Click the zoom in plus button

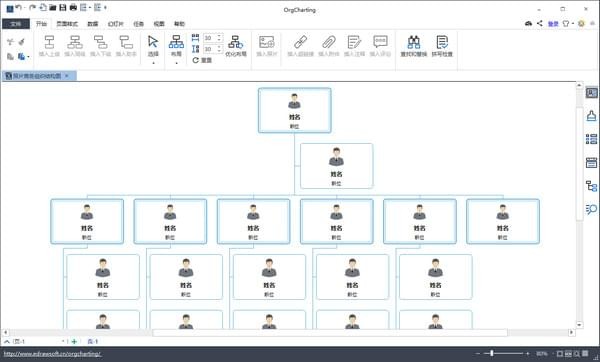tap(528, 354)
